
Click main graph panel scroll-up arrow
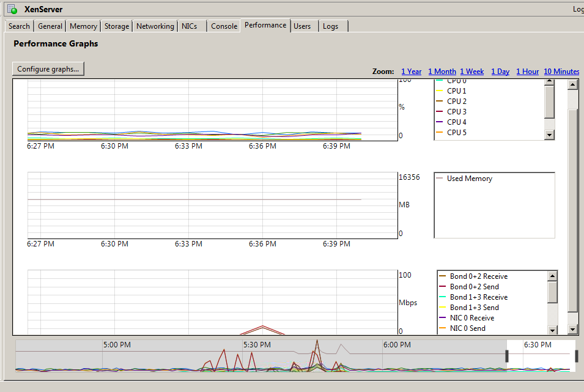point(573,85)
